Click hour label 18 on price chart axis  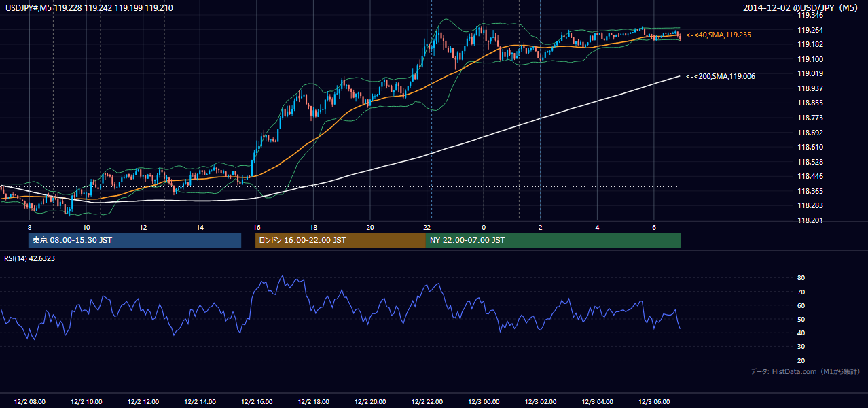313,227
